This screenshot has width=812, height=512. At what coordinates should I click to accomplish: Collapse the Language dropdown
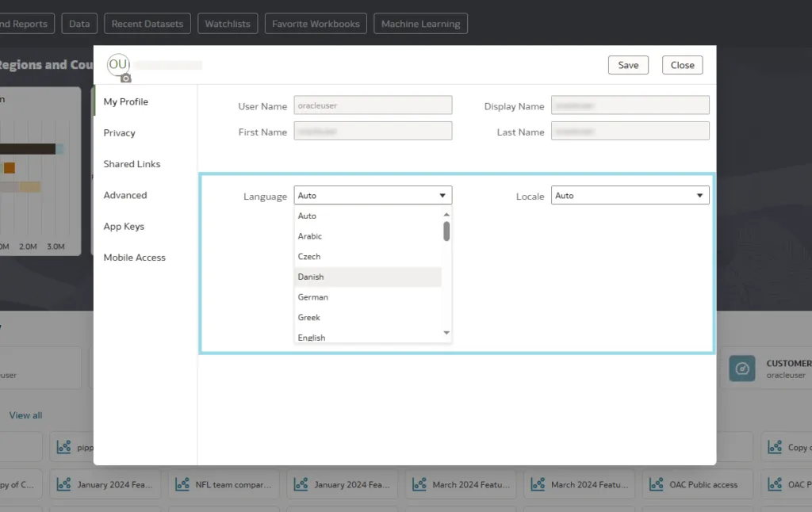[x=442, y=196]
